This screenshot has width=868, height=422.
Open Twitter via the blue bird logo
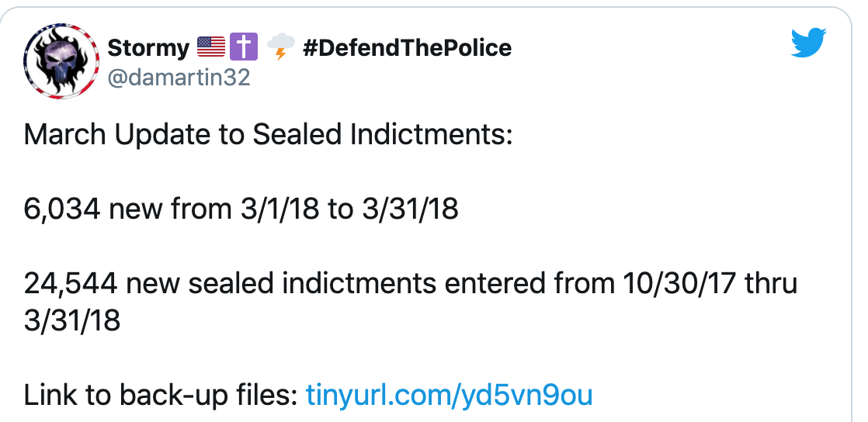[810, 43]
